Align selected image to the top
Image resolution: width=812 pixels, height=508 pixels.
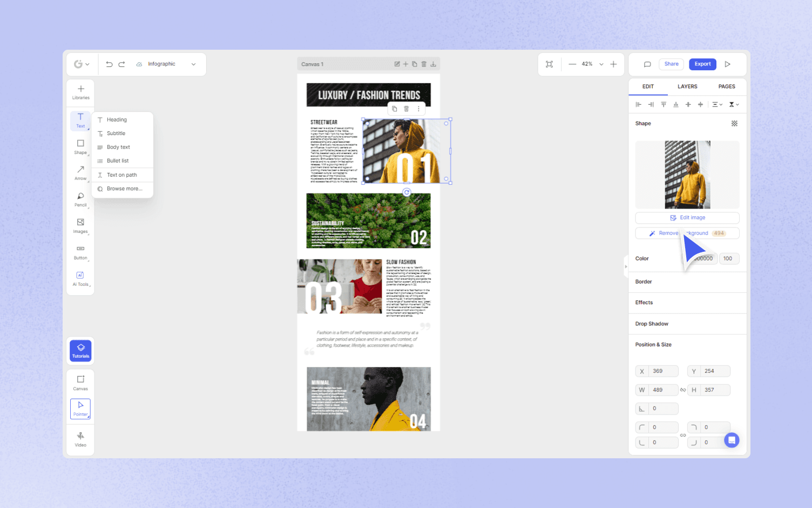click(x=664, y=104)
